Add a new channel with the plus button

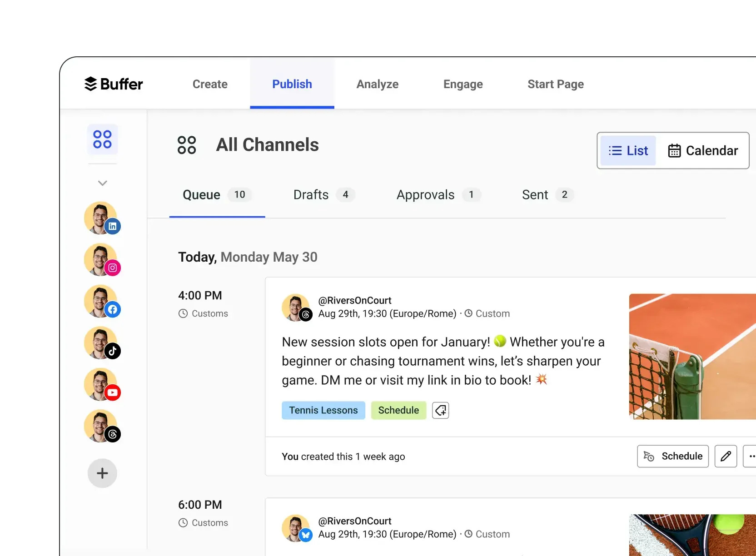(x=102, y=473)
